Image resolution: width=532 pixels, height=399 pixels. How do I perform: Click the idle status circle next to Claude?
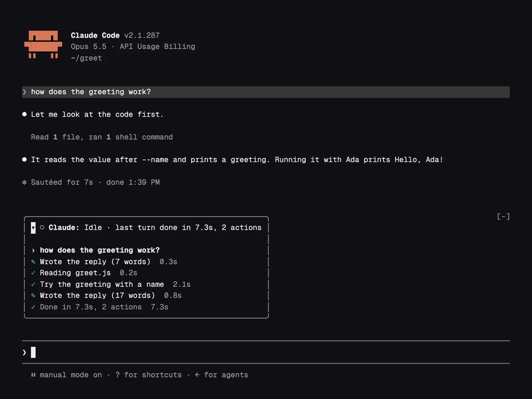coord(42,227)
